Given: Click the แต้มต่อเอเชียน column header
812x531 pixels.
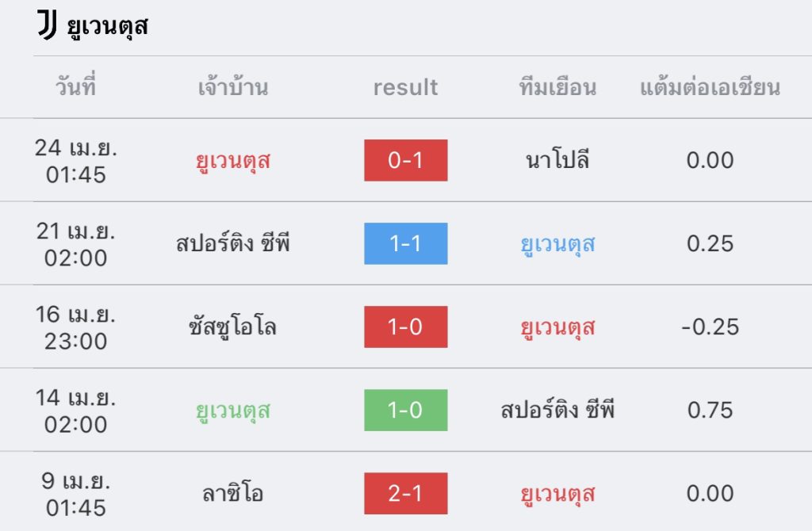Looking at the screenshot, I should (x=710, y=86).
